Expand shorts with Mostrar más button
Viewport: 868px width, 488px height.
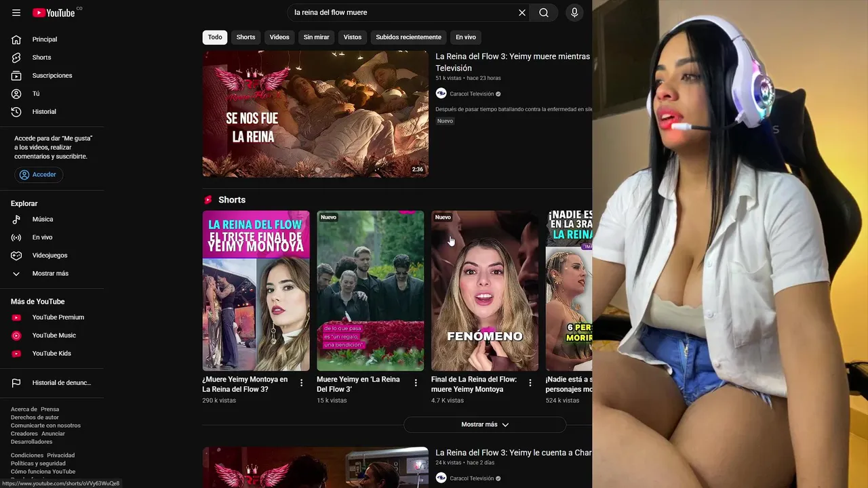coord(485,424)
